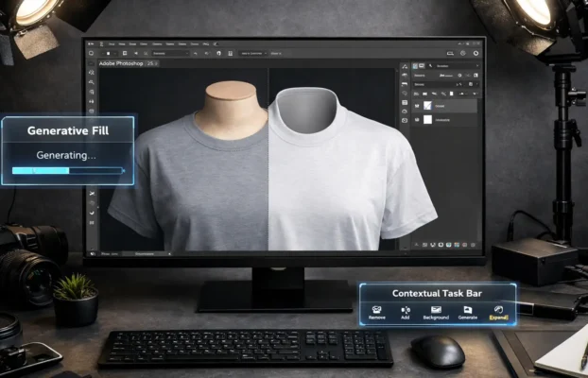This screenshot has width=588, height=378.
Task: Click the crescent-shaped tool in the left toolbar
Action: click(92, 213)
